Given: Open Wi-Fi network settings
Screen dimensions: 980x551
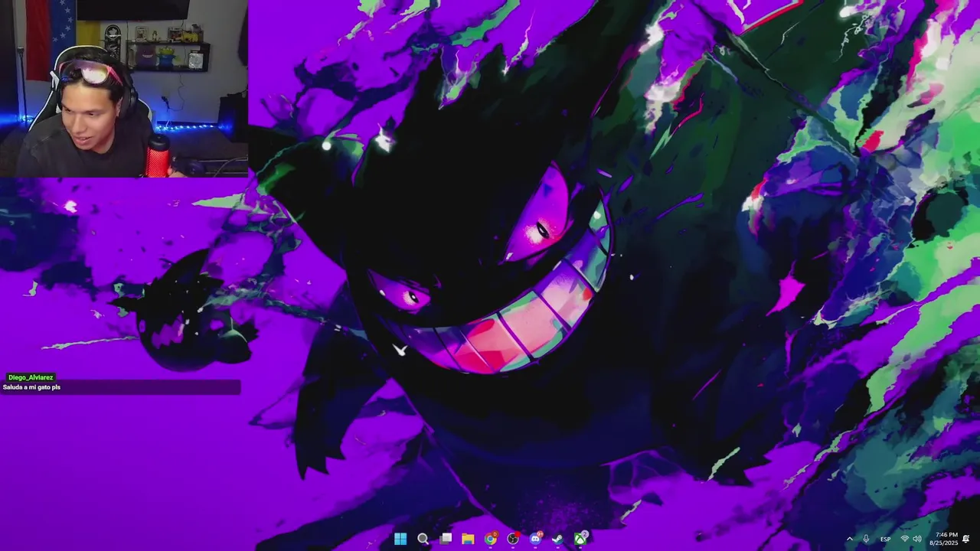Looking at the screenshot, I should tap(904, 540).
